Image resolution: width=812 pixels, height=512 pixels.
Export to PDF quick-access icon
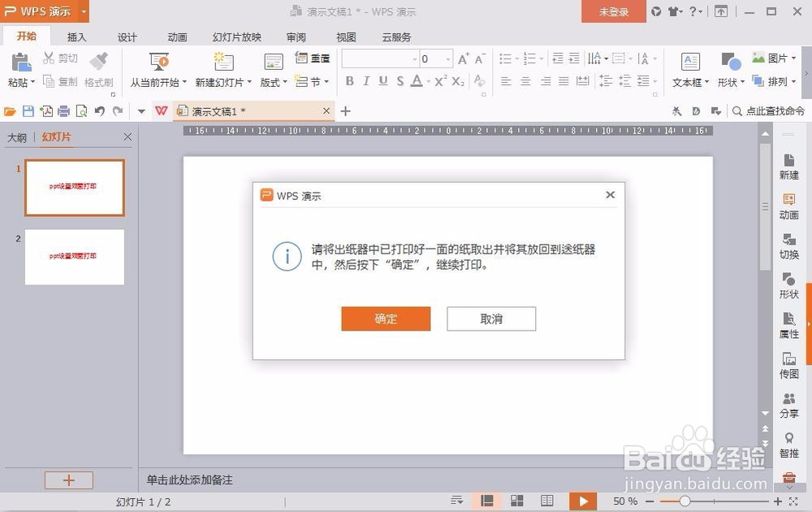click(x=46, y=111)
